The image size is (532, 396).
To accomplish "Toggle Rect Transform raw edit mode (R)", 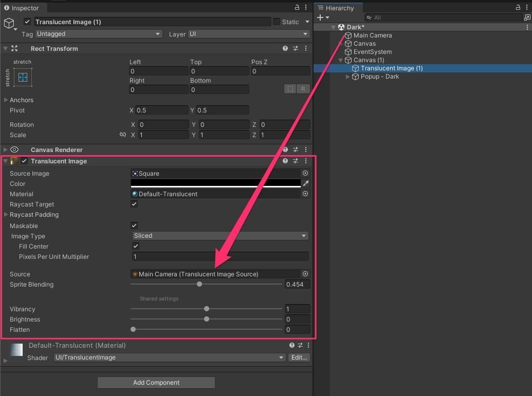I will click(x=303, y=89).
